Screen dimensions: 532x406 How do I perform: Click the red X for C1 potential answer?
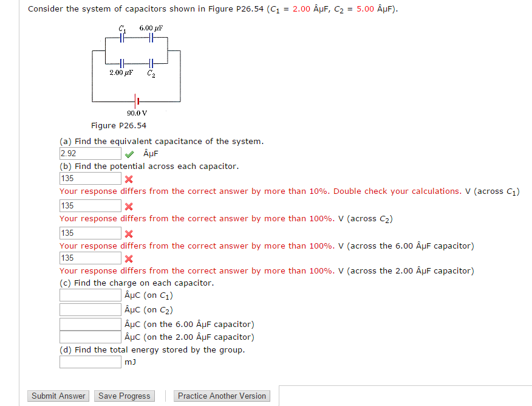point(130,178)
